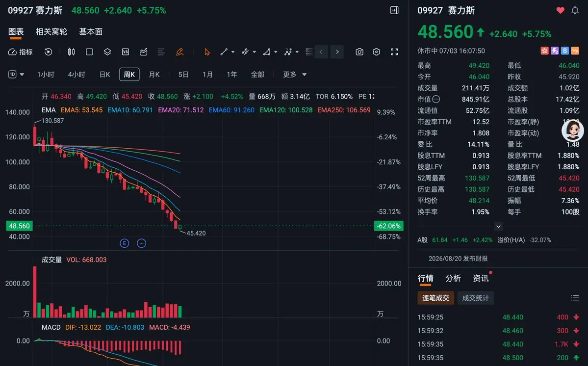Image resolution: width=588 pixels, height=366 pixels.
Task: Select the triangle shape drawing tool
Action: click(x=267, y=52)
